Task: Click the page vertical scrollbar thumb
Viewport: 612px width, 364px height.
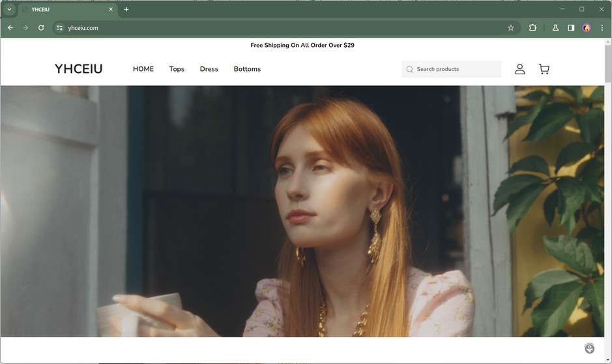Action: [x=607, y=64]
